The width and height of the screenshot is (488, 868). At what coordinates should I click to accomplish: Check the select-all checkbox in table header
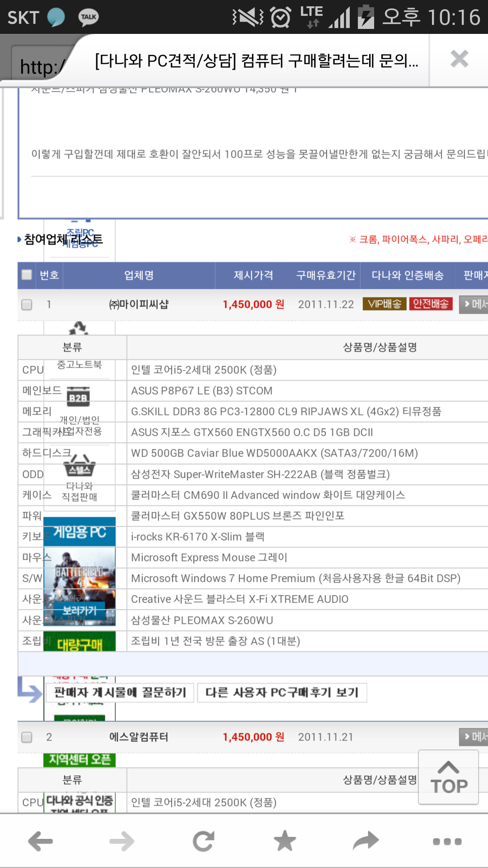[27, 275]
